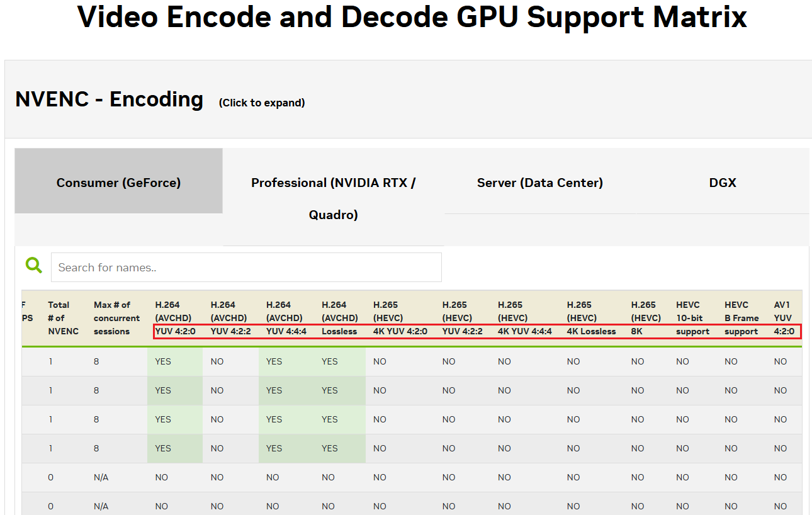Image resolution: width=812 pixels, height=515 pixels.
Task: Select the H.264 (AVCHD) YUV 4:2:0 column header
Action: (x=175, y=318)
